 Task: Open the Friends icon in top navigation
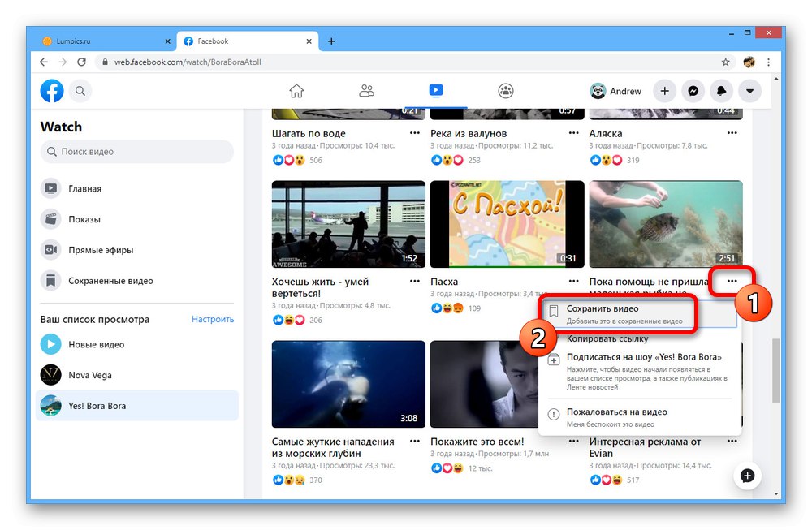click(x=366, y=91)
